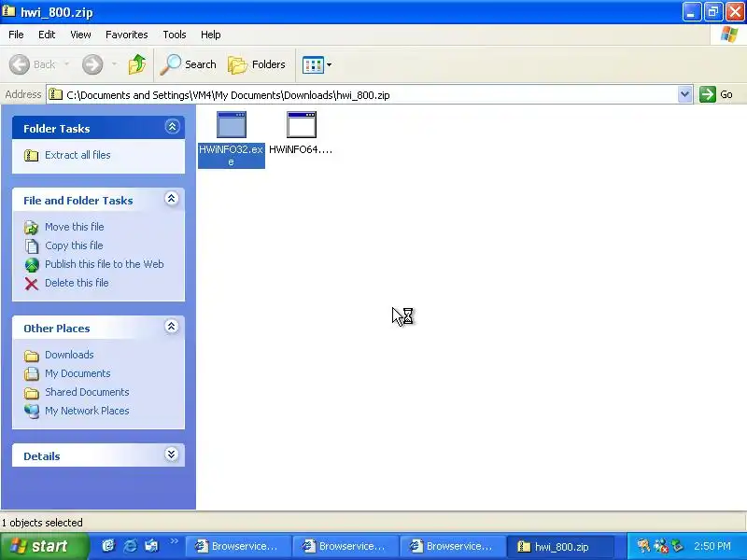Select the HWiNFO32.exe file icon
This screenshot has height=560, width=747.
pyautogui.click(x=232, y=125)
